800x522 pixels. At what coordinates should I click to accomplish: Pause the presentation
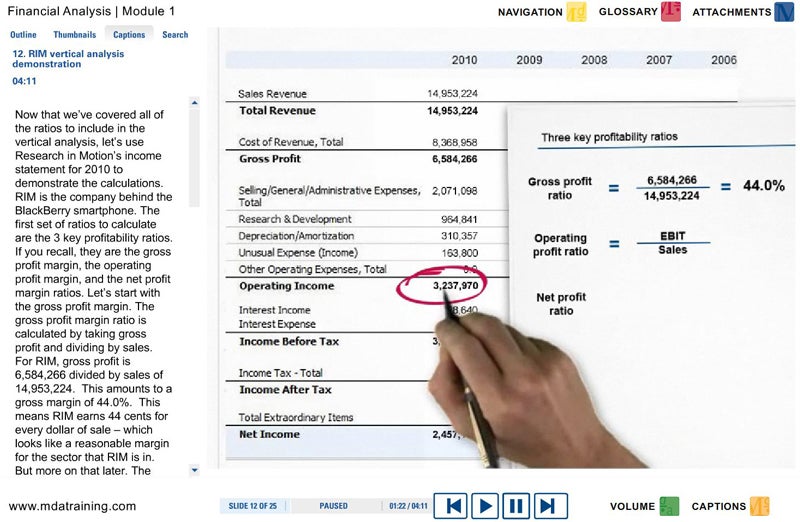point(516,506)
